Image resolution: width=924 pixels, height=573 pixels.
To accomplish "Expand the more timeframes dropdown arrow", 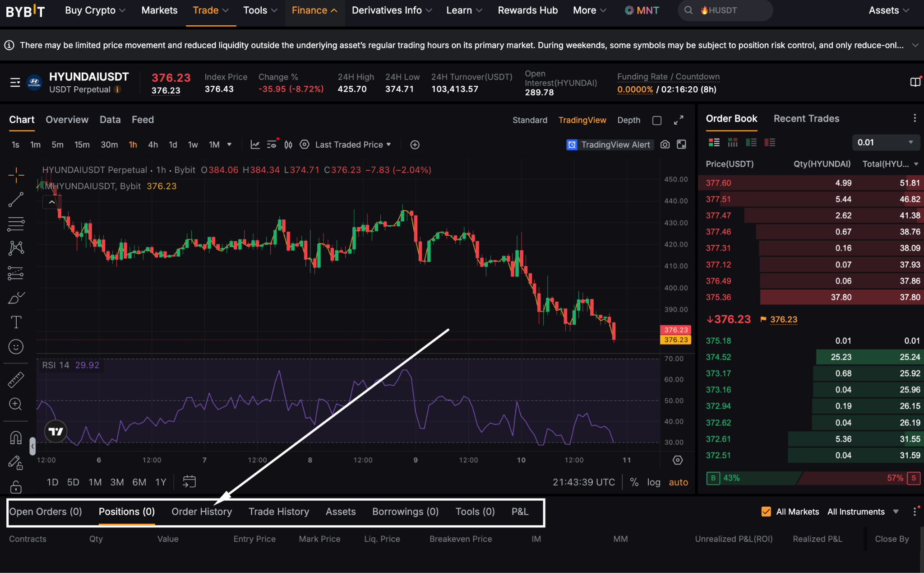I will (229, 144).
